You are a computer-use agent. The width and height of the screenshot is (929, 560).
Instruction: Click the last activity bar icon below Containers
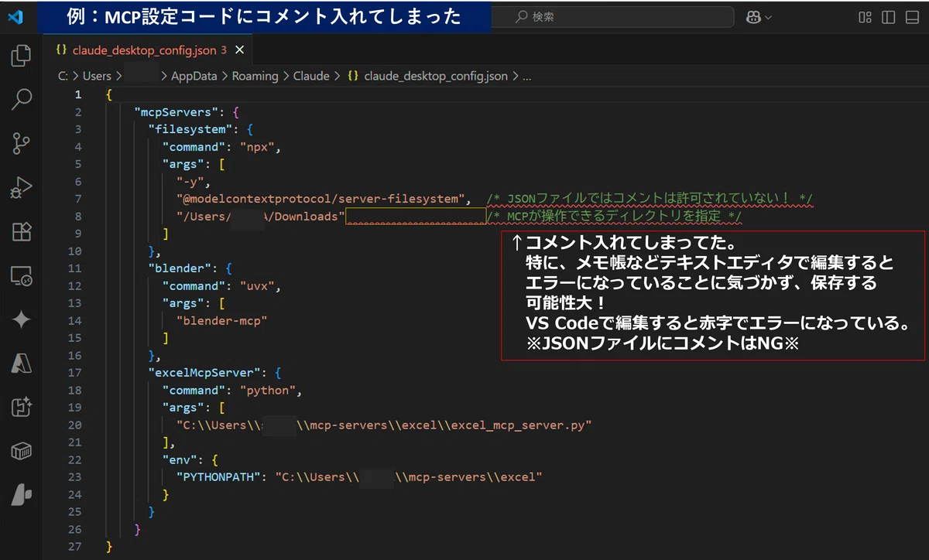pyautogui.click(x=21, y=495)
